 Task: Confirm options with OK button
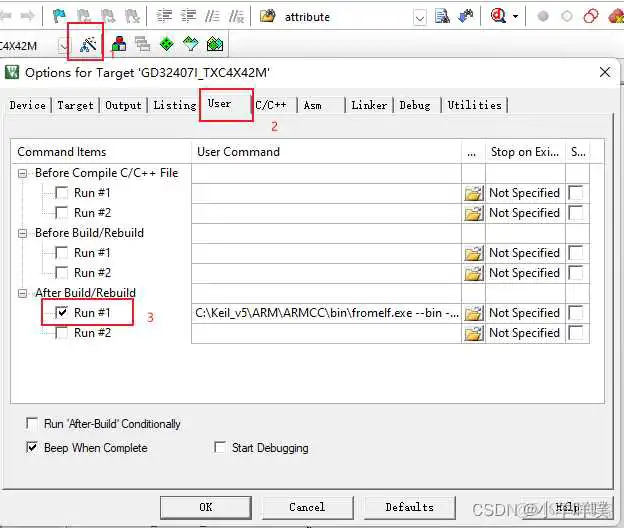(x=206, y=507)
